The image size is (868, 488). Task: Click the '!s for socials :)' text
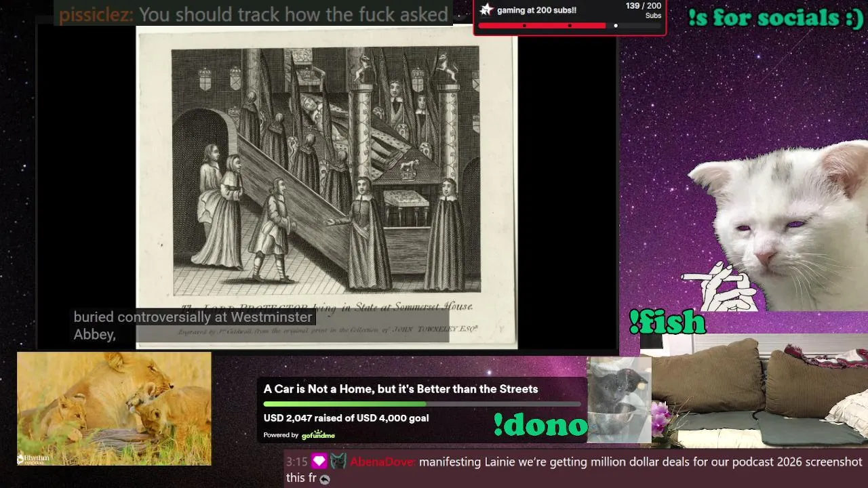pos(776,18)
